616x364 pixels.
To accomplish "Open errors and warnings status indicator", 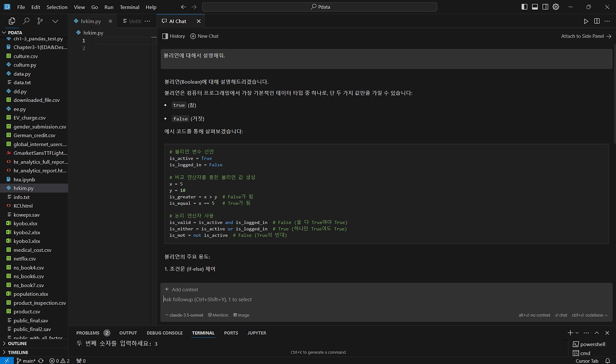I will [x=60, y=361].
